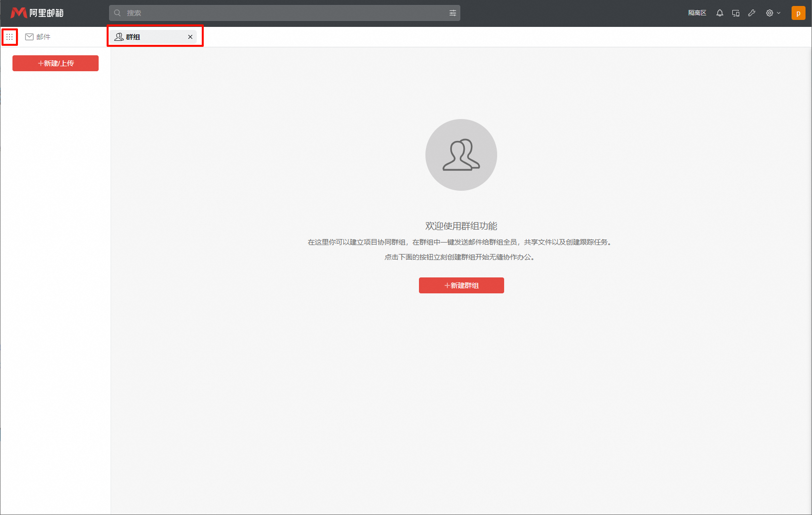Open the app grid launcher icon
The image size is (812, 515).
point(9,37)
